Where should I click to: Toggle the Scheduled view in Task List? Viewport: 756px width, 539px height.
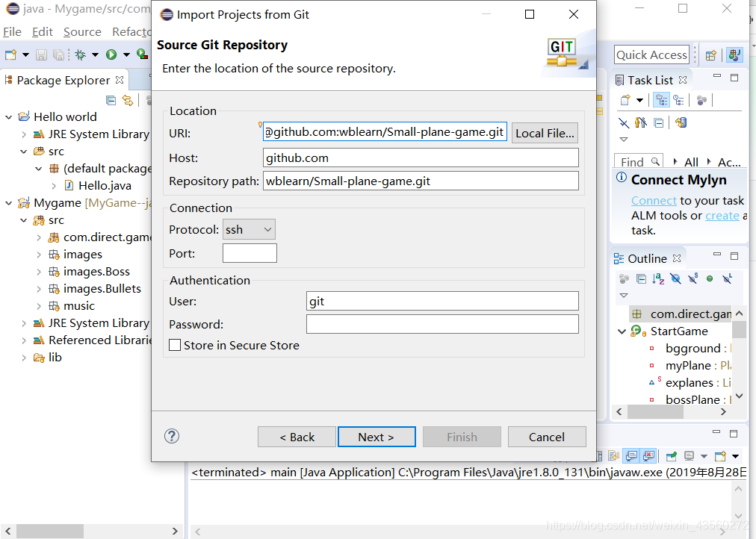(x=679, y=100)
